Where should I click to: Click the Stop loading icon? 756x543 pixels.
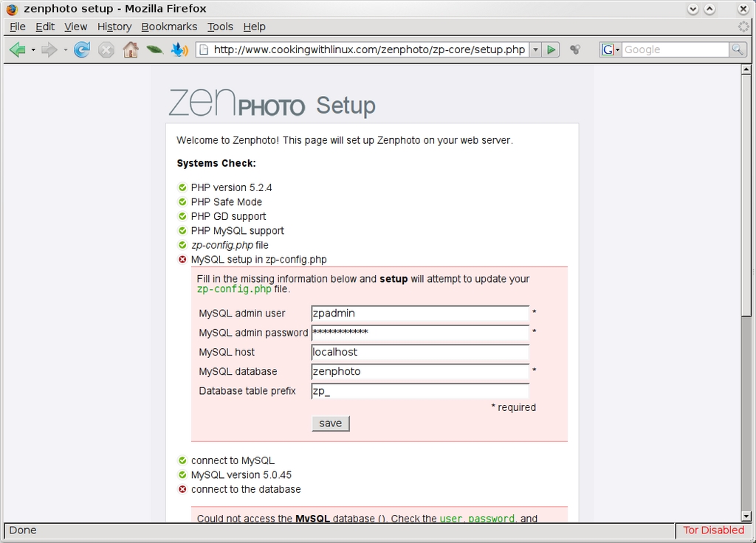tap(106, 49)
